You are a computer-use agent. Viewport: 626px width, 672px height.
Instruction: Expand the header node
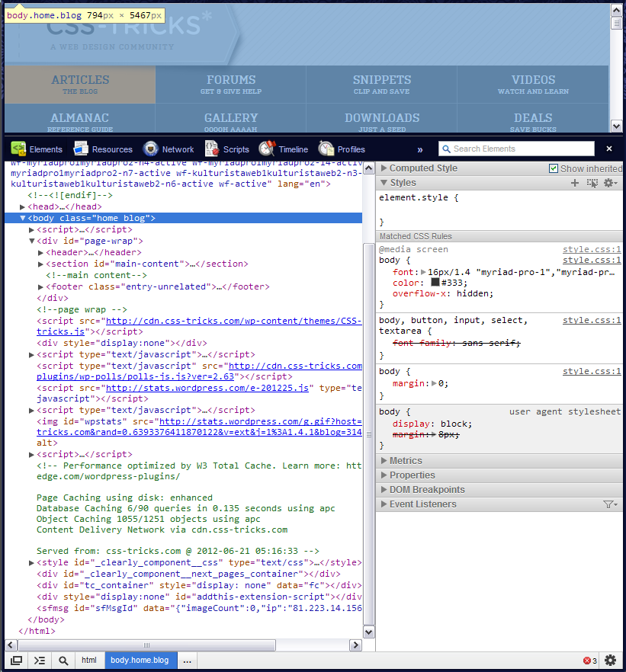point(40,253)
